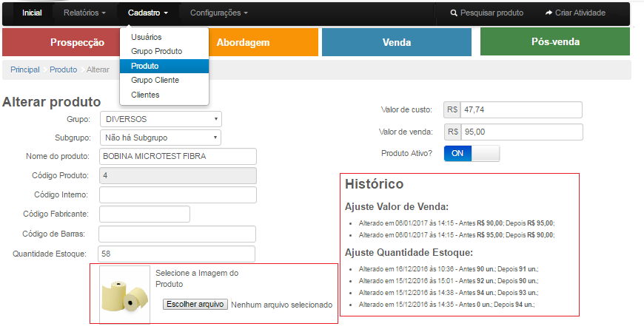Select Clientes from Cadastro menu

point(145,95)
